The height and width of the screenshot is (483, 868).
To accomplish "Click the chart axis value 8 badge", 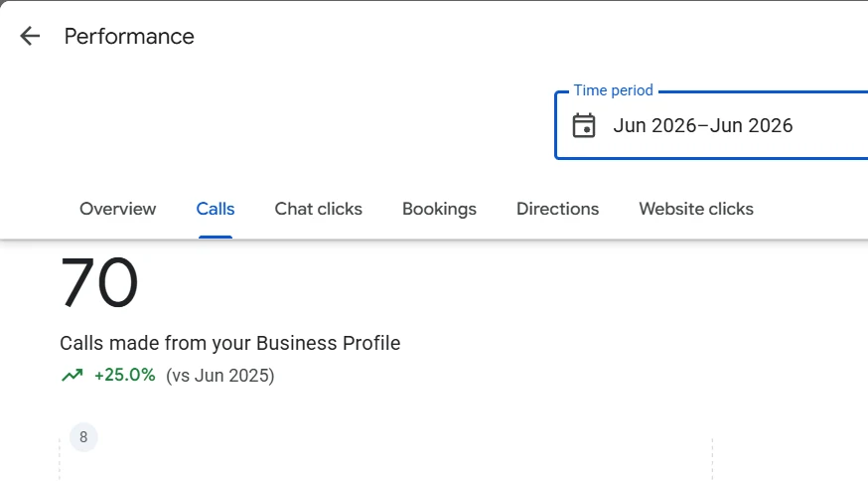I will (83, 437).
